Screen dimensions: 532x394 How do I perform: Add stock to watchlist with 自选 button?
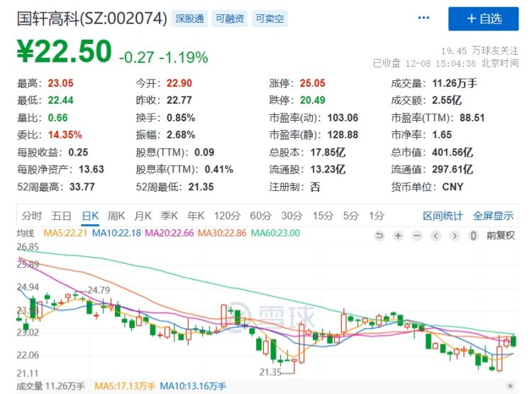(484, 18)
